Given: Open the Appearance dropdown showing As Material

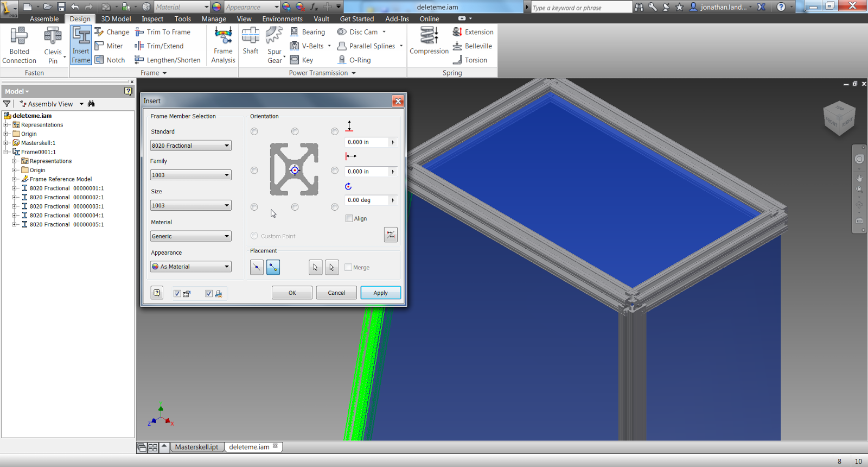Looking at the screenshot, I should [x=191, y=267].
